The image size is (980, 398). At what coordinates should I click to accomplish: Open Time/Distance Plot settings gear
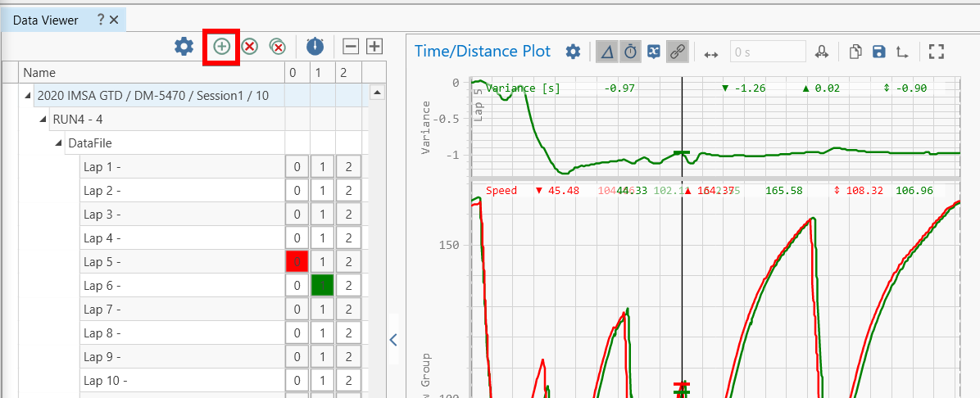(574, 52)
